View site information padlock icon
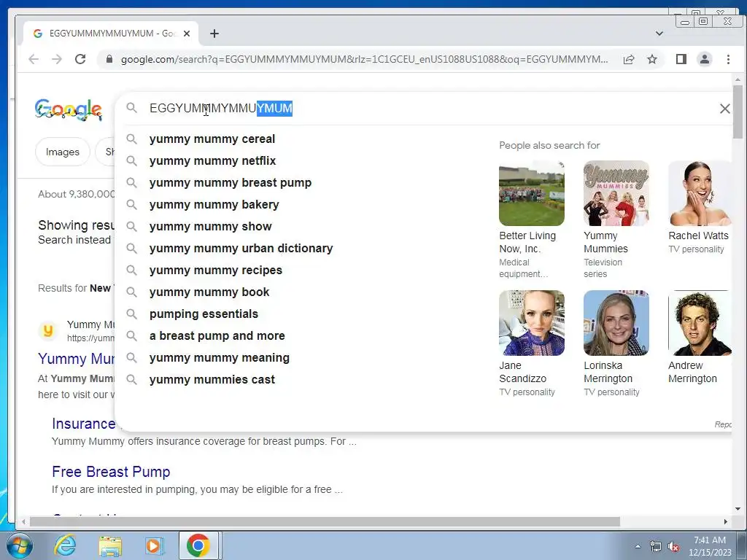Image resolution: width=747 pixels, height=560 pixels. click(109, 59)
